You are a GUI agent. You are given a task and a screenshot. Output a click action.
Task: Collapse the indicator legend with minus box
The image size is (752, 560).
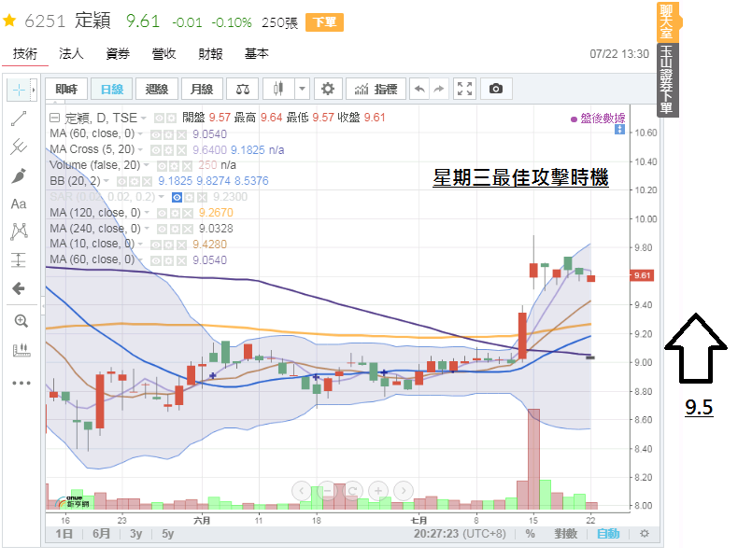click(55, 118)
